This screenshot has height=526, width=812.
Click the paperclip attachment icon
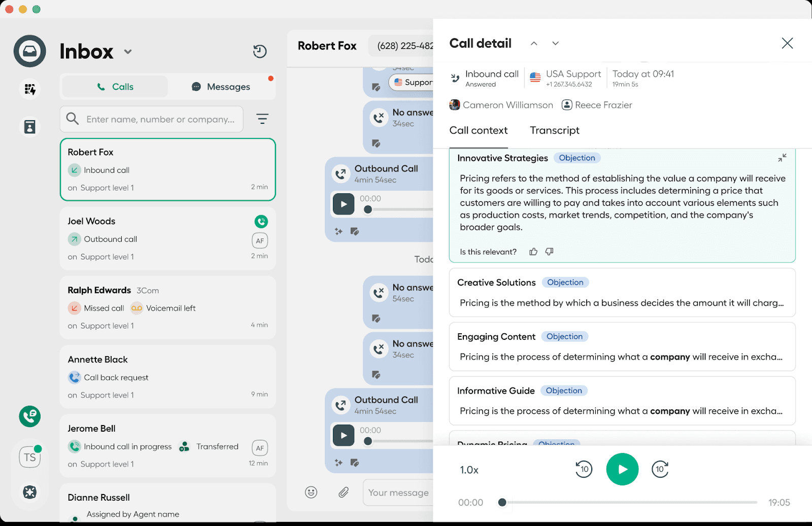point(344,492)
